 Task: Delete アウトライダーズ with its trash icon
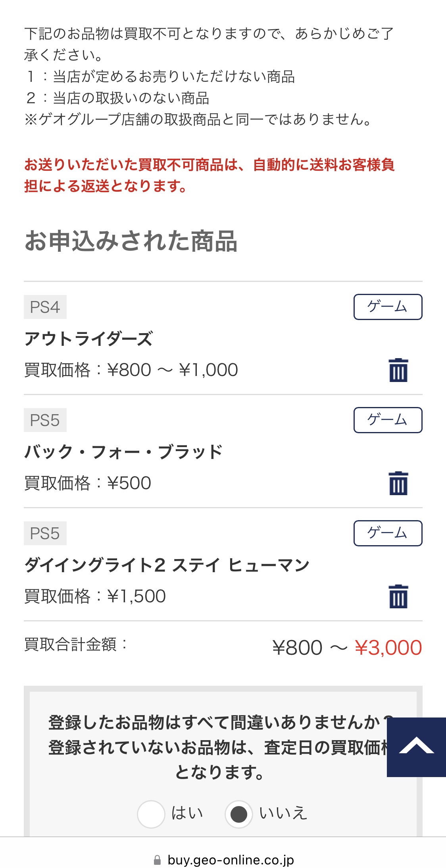(x=398, y=370)
